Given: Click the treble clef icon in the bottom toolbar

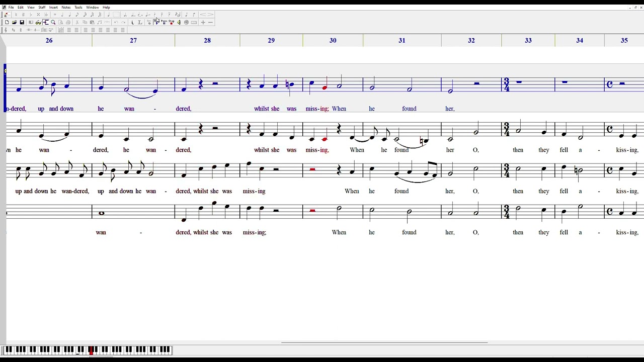Looking at the screenshot, I should coord(6,30).
